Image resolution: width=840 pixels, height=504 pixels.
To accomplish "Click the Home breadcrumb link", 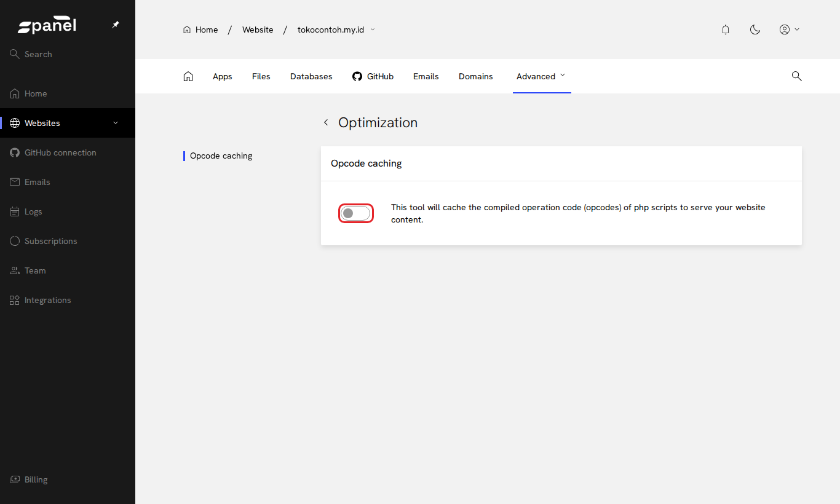I will click(x=200, y=30).
